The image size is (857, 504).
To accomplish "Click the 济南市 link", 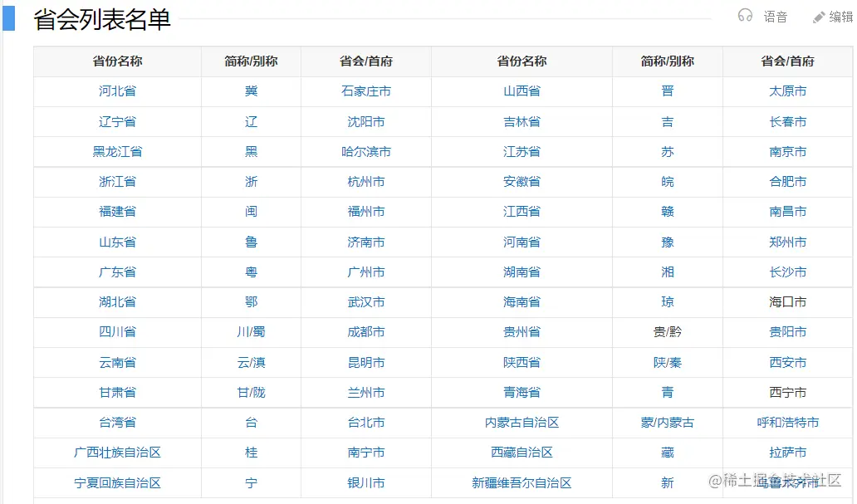I will pyautogui.click(x=366, y=242).
